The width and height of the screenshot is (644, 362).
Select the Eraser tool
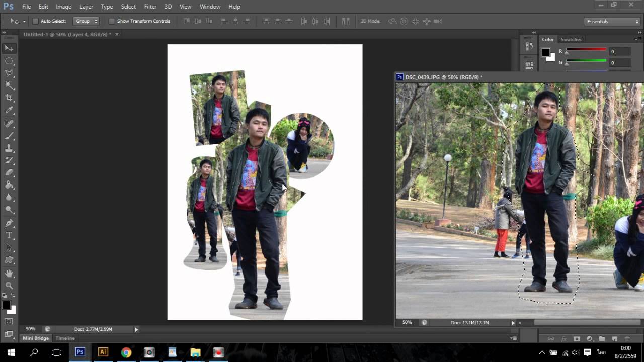click(x=9, y=173)
